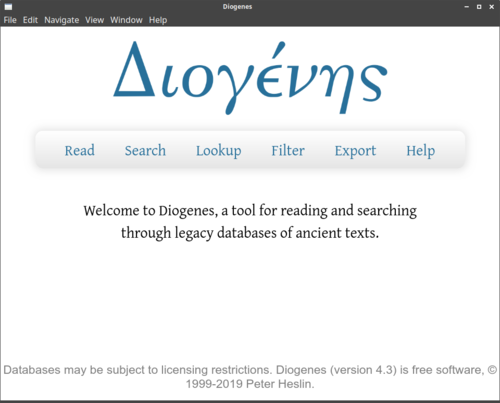This screenshot has height=403, width=500.
Task: Click the window menu icon in title bar
Action: (x=8, y=7)
